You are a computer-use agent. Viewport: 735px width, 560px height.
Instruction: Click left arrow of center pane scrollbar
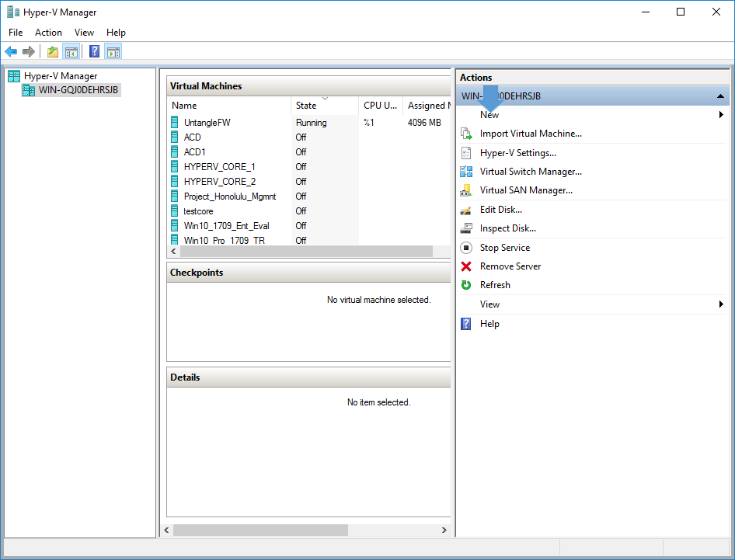coord(166,530)
